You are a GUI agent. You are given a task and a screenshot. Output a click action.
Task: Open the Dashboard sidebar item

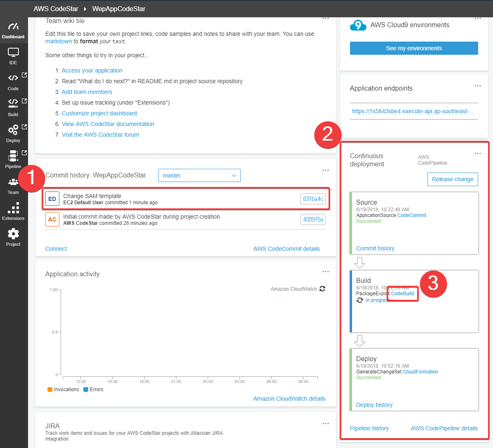tap(13, 30)
